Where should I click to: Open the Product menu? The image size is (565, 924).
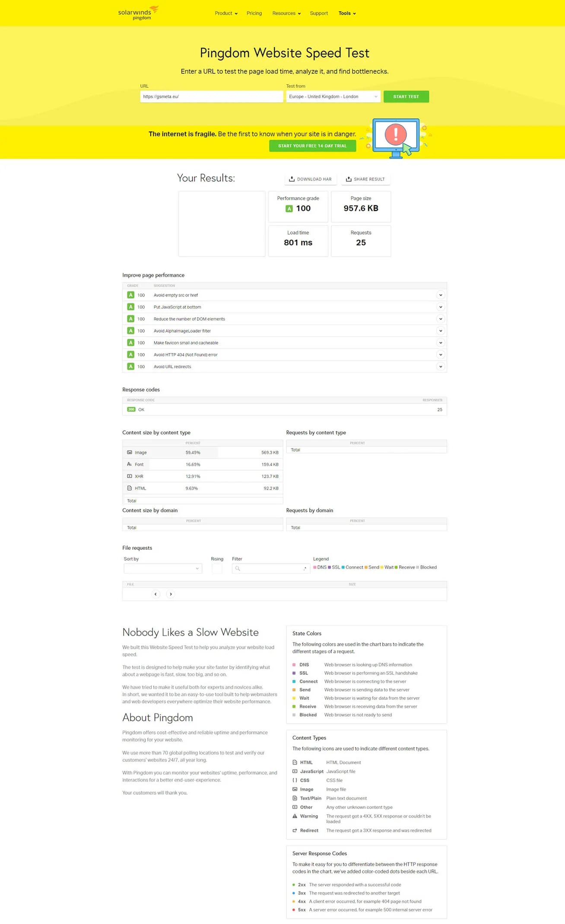click(x=226, y=13)
